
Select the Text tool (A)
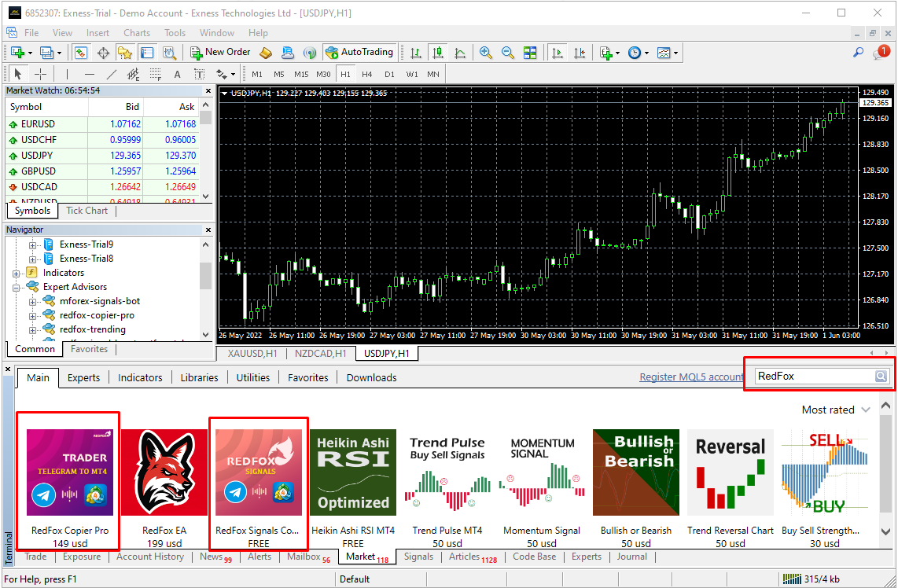tap(177, 74)
